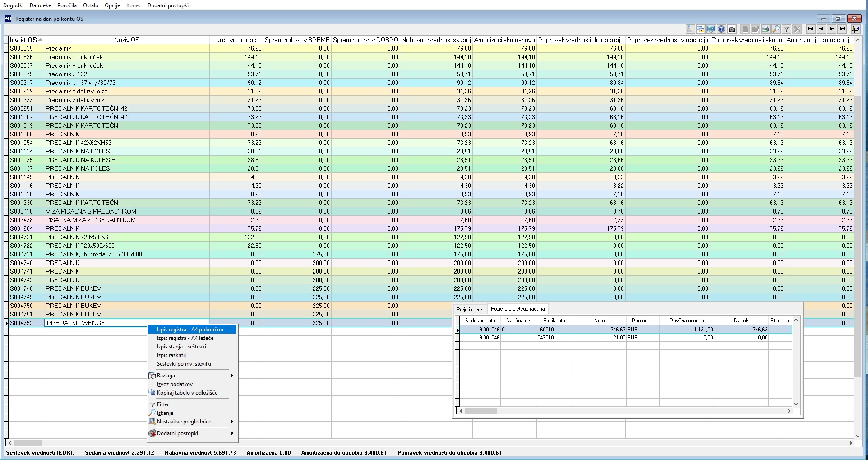Viewport: 868px width, 460px height.
Task: Expand the Razlaga submenu
Action: click(x=192, y=376)
